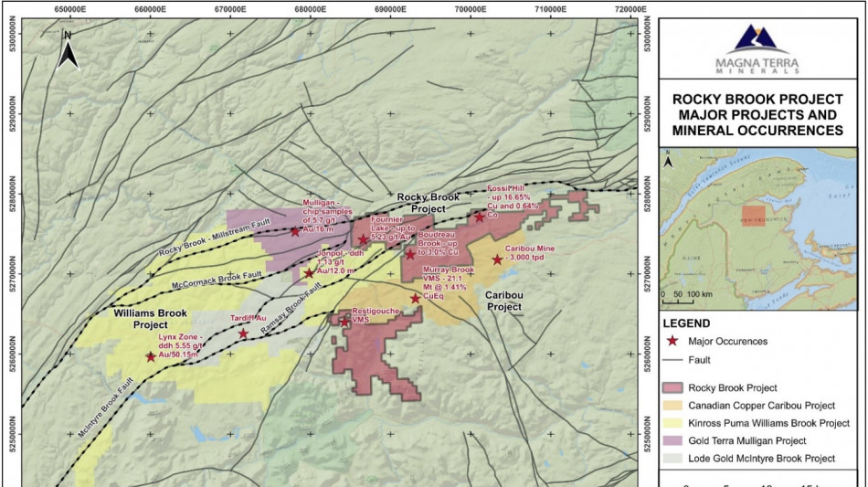The height and width of the screenshot is (487, 868).
Task: Select the Caribou Mine star marker
Action: coord(498,259)
